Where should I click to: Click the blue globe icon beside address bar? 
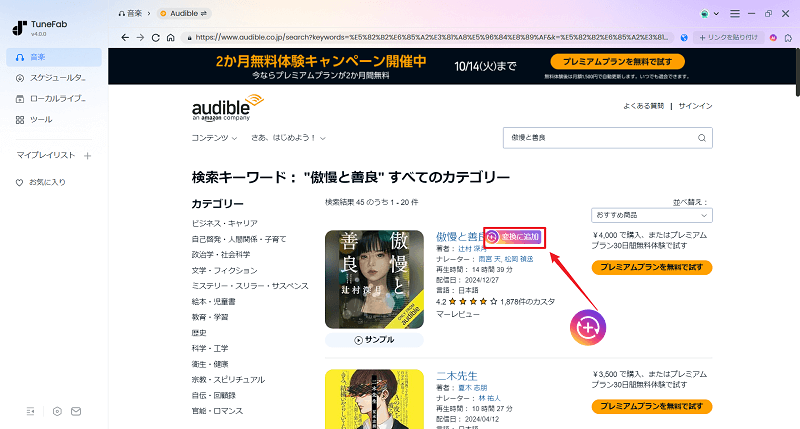pos(684,38)
